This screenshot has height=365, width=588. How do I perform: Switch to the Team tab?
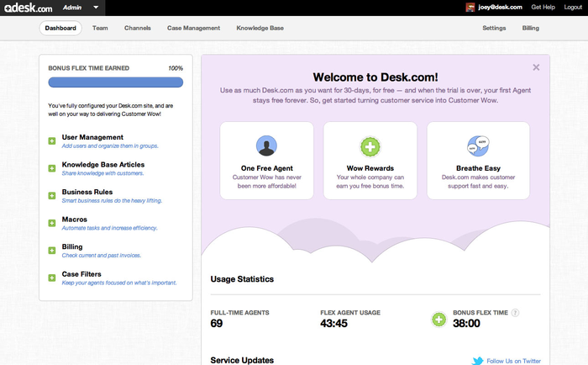(x=100, y=28)
